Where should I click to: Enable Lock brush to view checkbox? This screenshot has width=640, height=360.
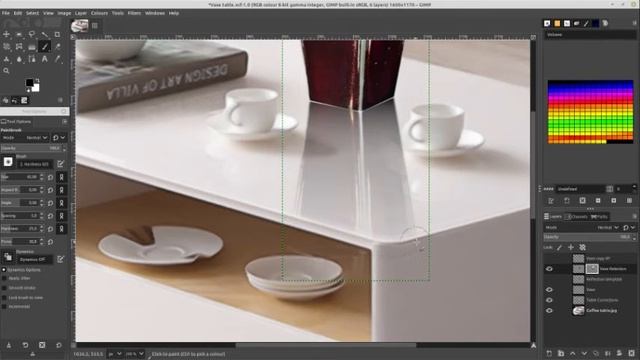pyautogui.click(x=4, y=298)
